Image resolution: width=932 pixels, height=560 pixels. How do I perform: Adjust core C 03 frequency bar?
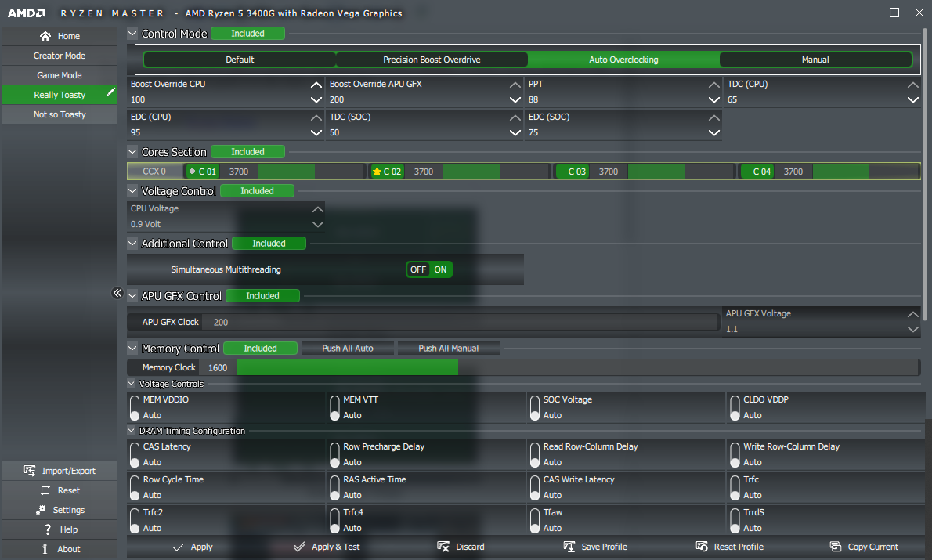(x=681, y=172)
